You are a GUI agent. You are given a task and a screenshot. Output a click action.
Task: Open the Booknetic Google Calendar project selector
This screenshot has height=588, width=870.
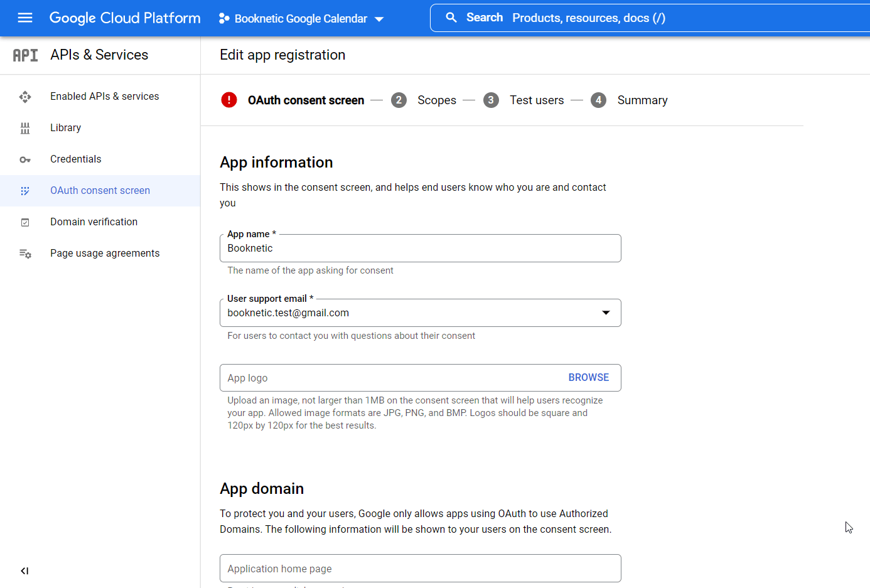click(301, 19)
